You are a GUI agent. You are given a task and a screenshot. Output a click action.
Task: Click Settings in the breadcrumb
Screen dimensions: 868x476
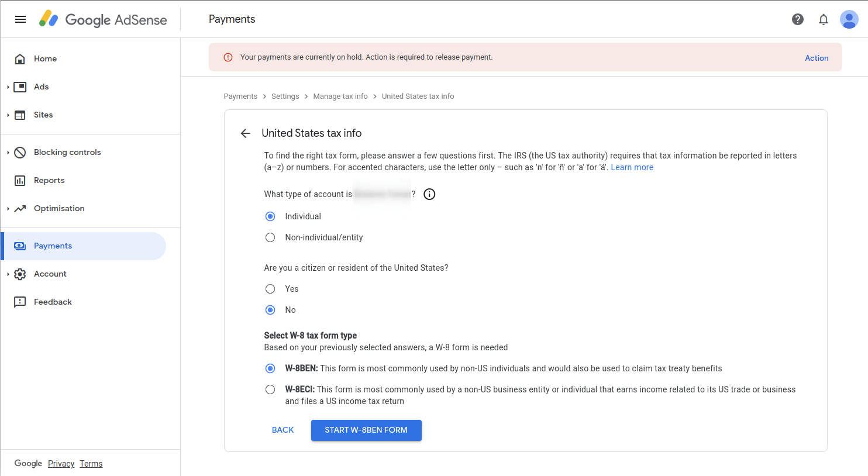click(x=285, y=96)
